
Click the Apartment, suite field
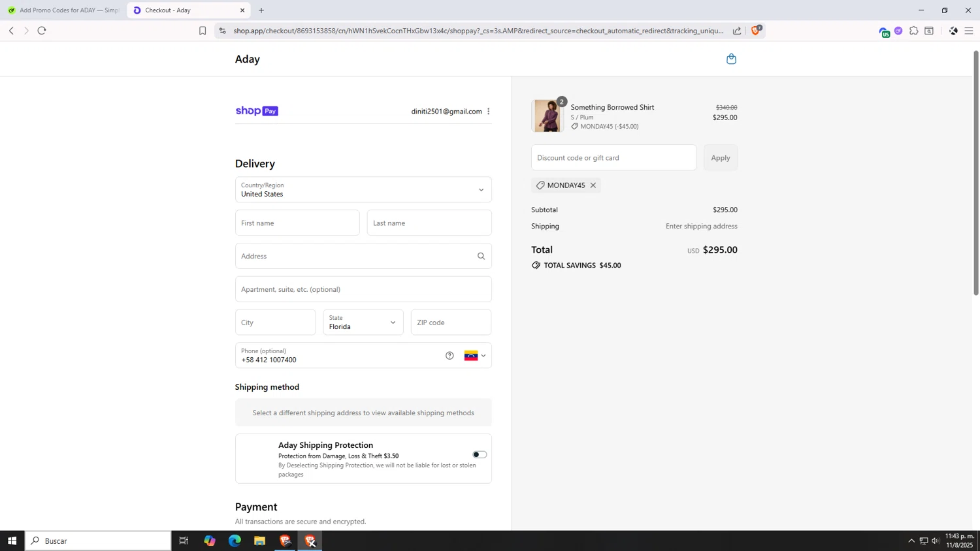click(363, 289)
